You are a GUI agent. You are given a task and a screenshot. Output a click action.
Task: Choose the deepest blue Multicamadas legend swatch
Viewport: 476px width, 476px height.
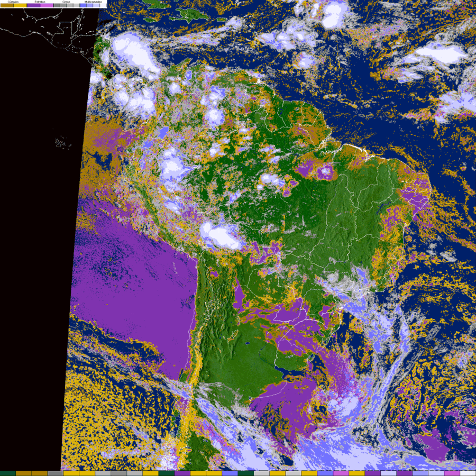click(83, 5)
